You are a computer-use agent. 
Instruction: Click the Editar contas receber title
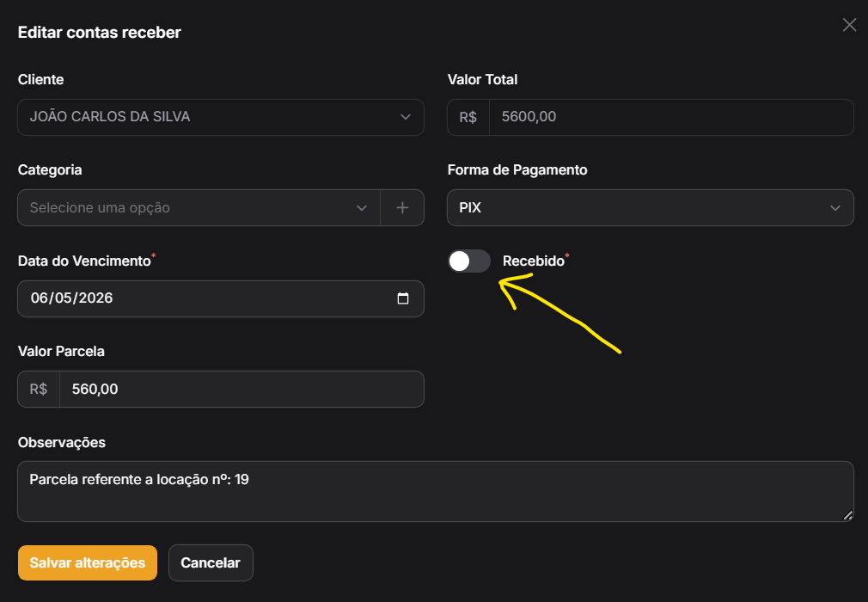[100, 33]
